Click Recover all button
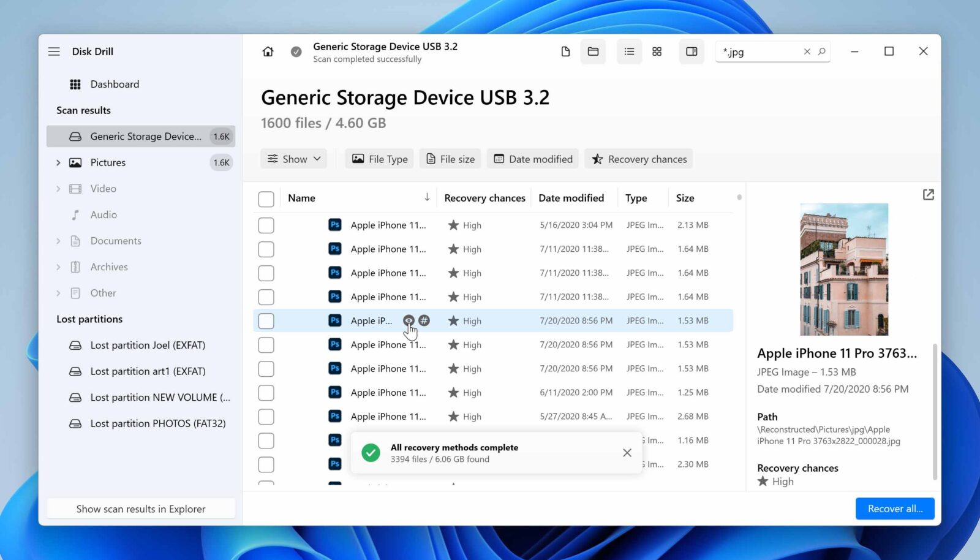This screenshot has height=560, width=980. coord(895,508)
